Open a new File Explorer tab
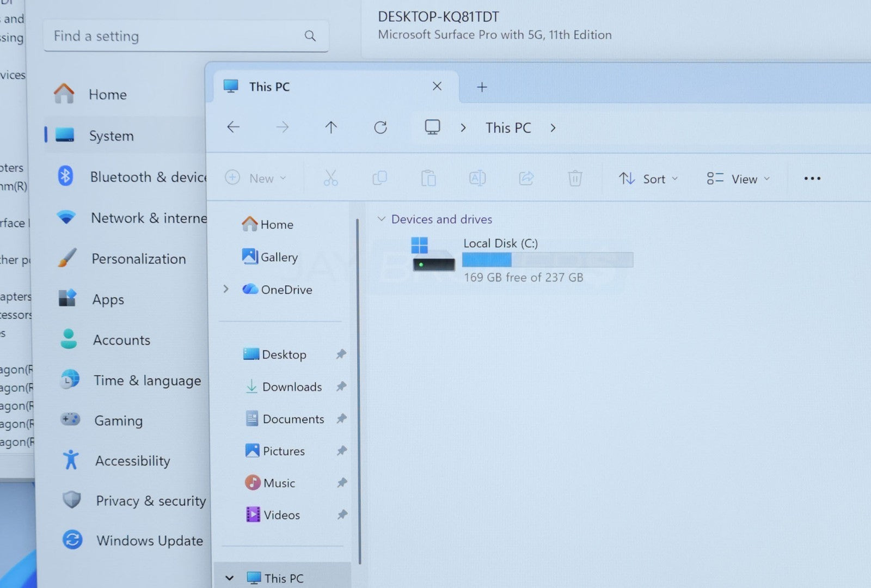The width and height of the screenshot is (871, 588). click(482, 87)
